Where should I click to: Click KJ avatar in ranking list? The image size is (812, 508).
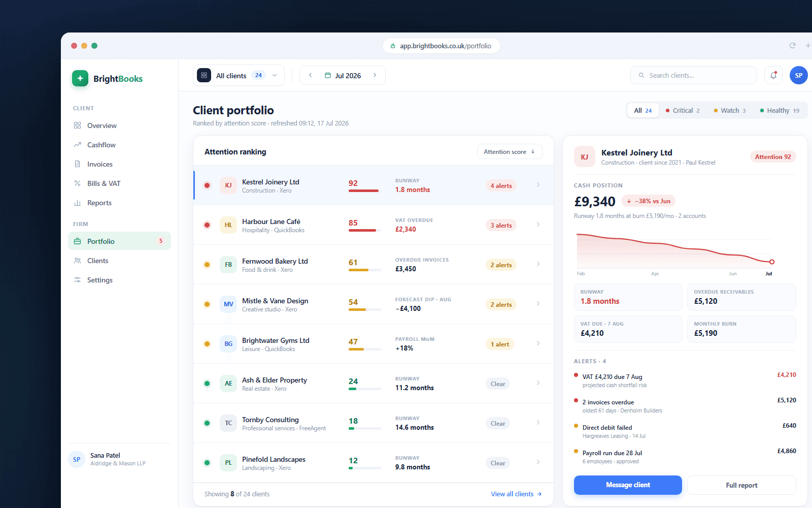click(228, 185)
